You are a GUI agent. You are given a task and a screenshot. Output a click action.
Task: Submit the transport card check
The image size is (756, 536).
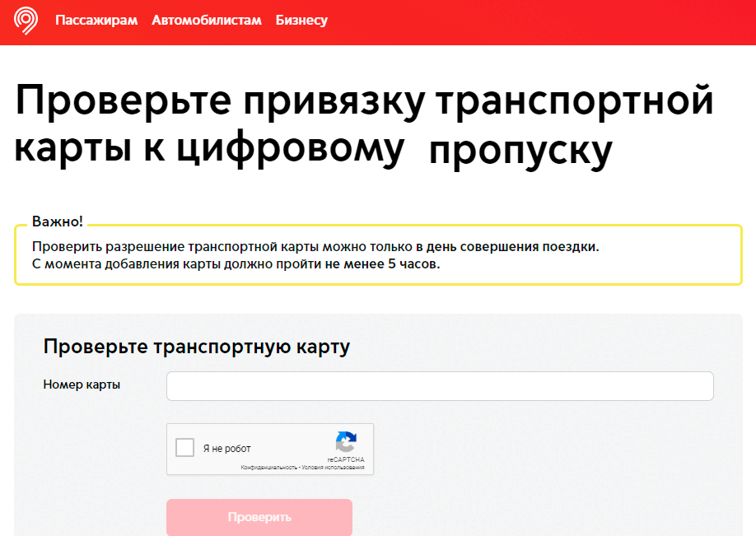(x=259, y=517)
